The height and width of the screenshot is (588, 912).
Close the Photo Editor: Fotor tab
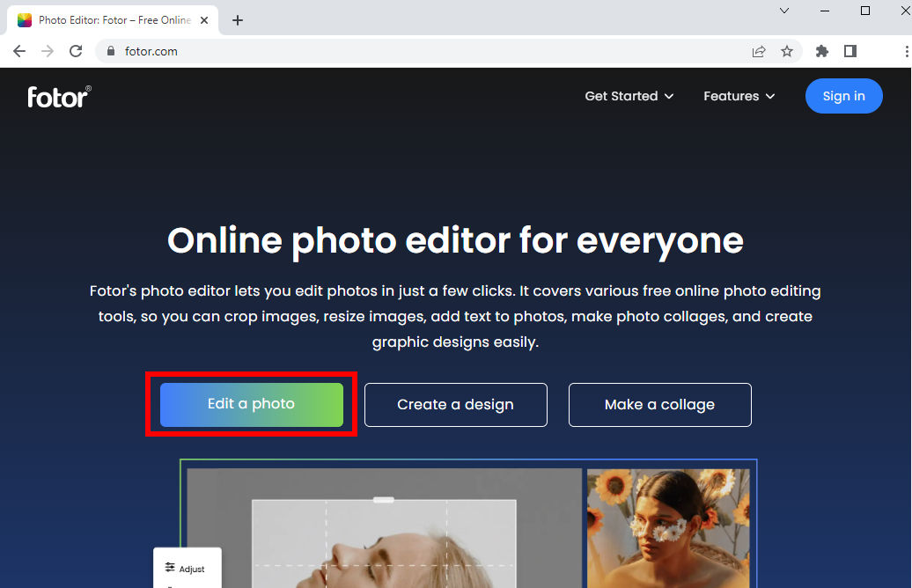[204, 20]
